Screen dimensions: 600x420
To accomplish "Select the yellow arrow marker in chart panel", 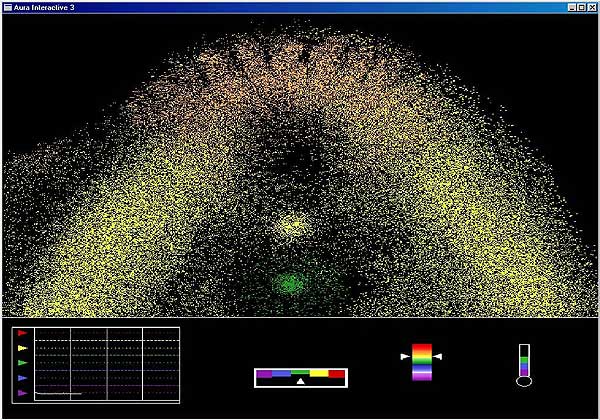I will tap(22, 348).
